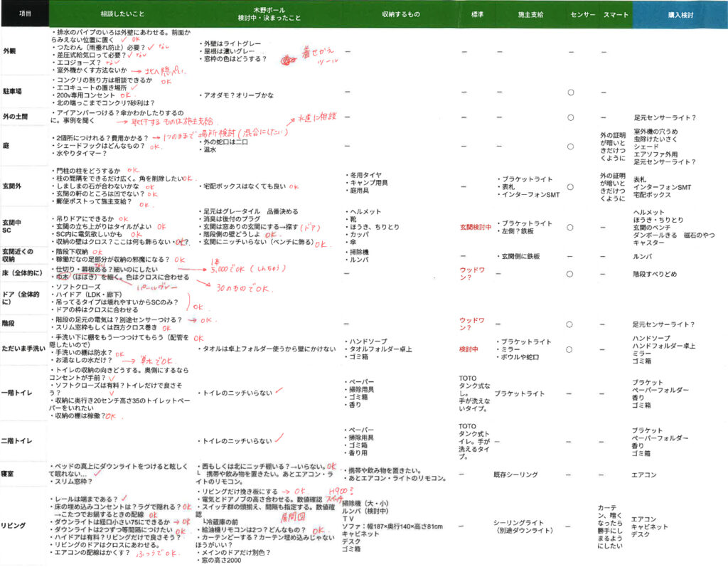Select the 標準 column header

tap(478, 14)
